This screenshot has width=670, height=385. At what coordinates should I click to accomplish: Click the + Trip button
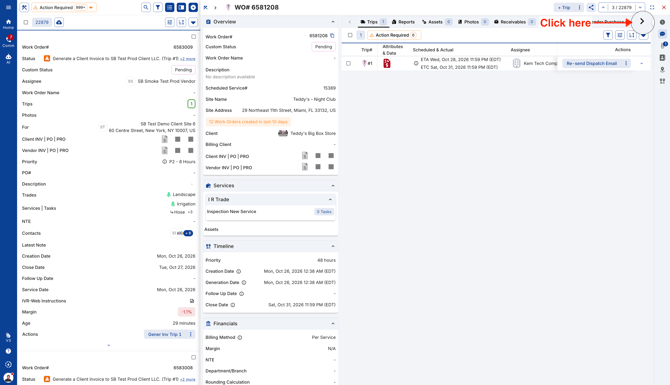564,7
